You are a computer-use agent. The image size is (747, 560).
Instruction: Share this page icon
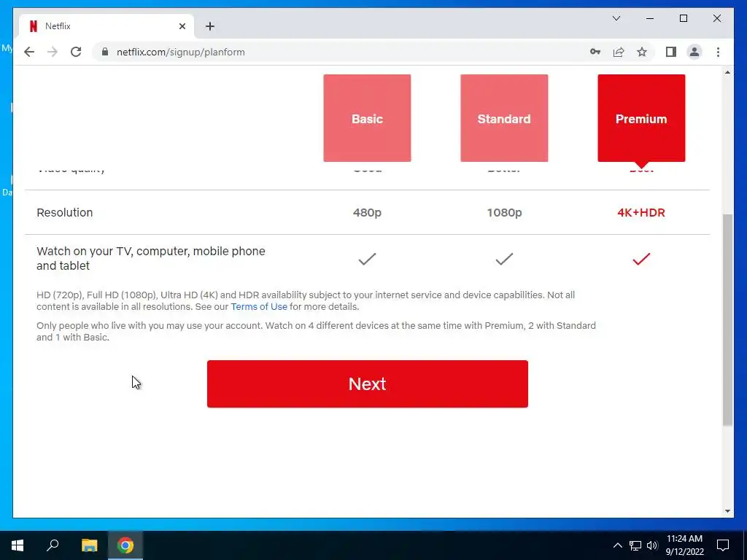tap(619, 52)
